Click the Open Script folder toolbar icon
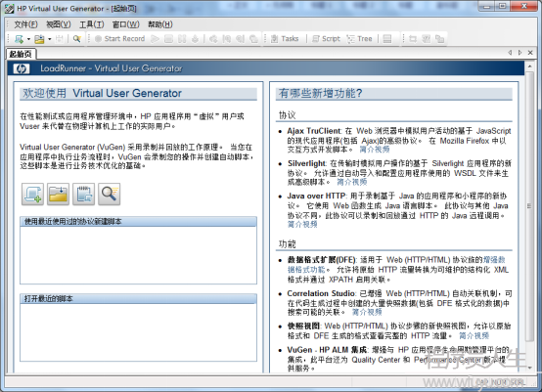This screenshot has height=392, width=542. pos(39,39)
